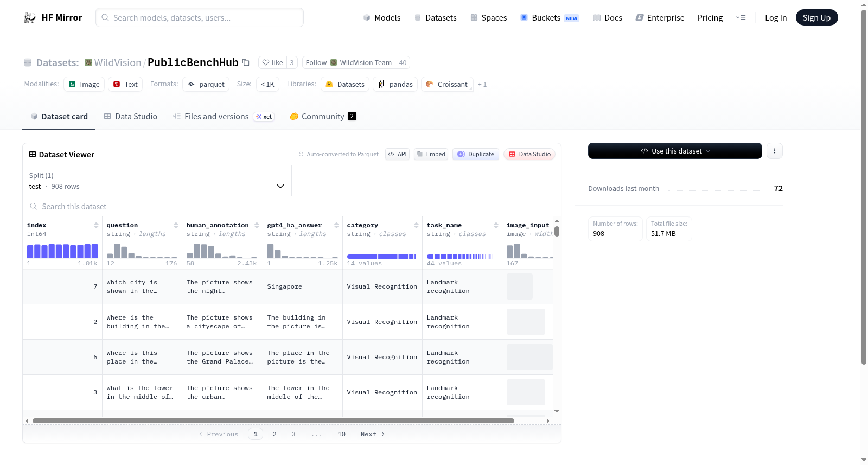Open image thumbnail in row index 2
The width and height of the screenshot is (868, 465).
point(526,322)
